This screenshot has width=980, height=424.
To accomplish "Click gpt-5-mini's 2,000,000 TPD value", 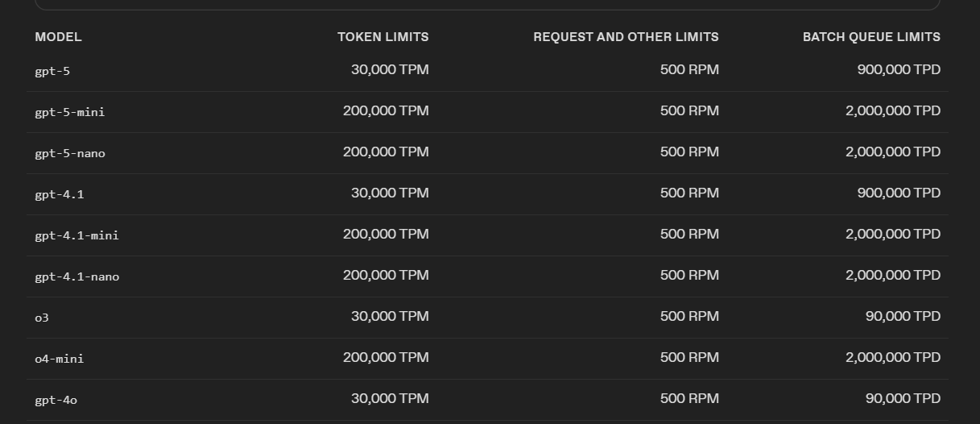I will [893, 111].
